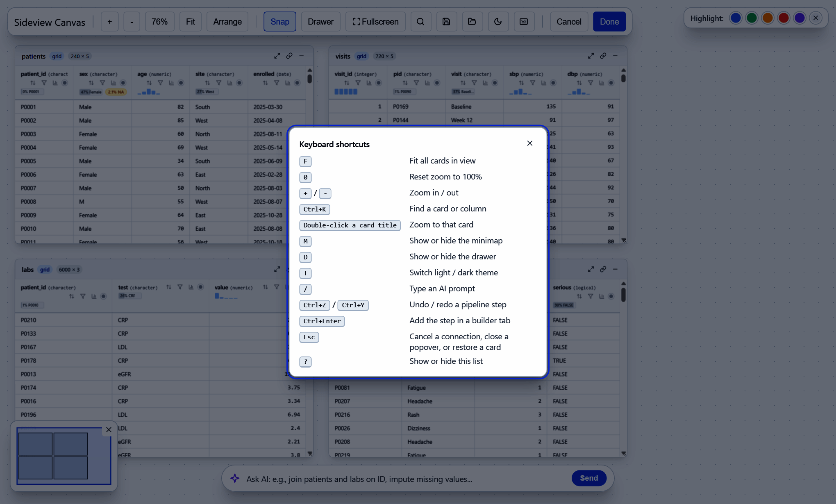Filter the patients sex column
This screenshot has height=504, width=836.
tap(102, 83)
